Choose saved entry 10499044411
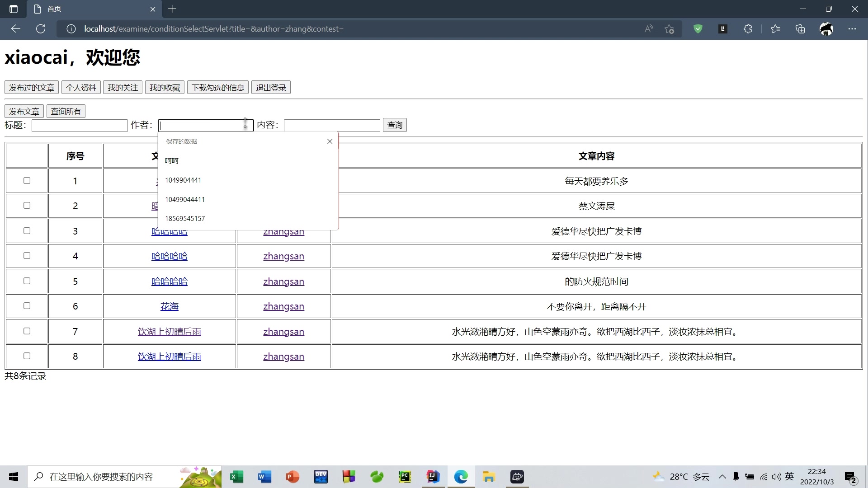The height and width of the screenshot is (488, 868). click(248, 199)
